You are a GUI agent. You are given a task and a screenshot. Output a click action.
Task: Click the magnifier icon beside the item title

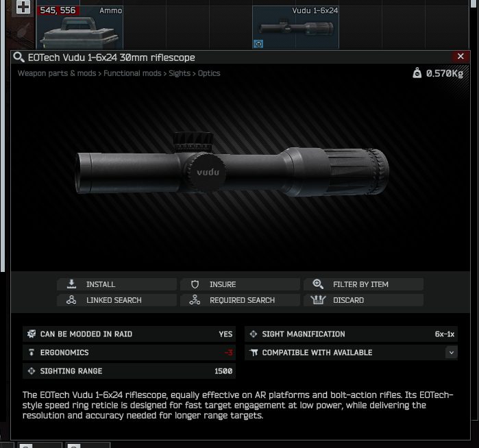tap(19, 57)
